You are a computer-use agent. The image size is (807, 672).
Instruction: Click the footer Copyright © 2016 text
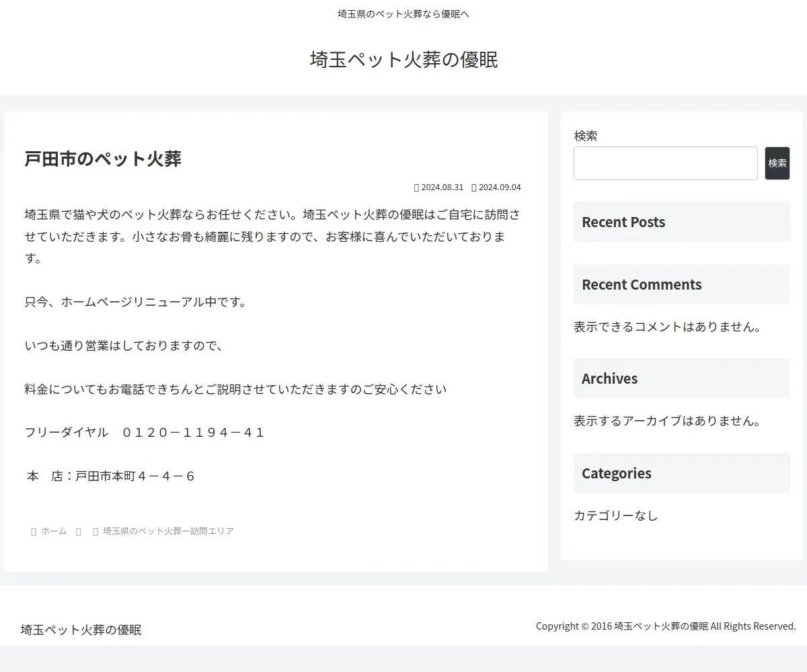click(x=666, y=626)
